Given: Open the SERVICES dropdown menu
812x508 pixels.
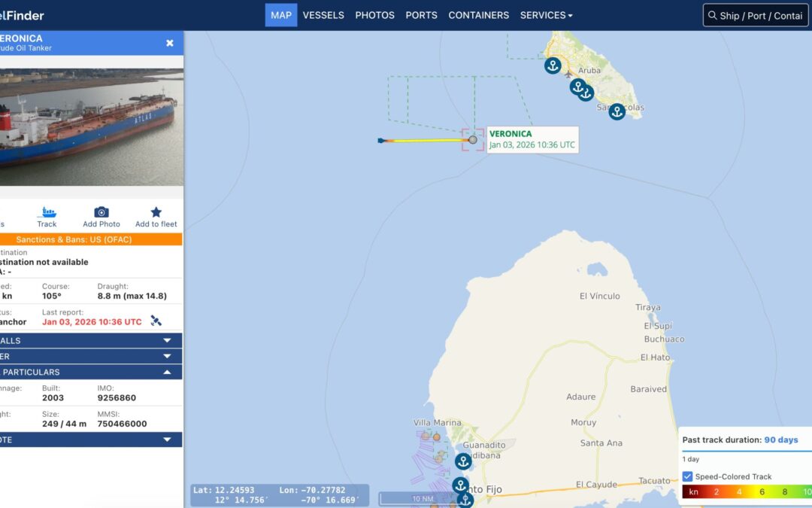Looking at the screenshot, I should pyautogui.click(x=546, y=15).
